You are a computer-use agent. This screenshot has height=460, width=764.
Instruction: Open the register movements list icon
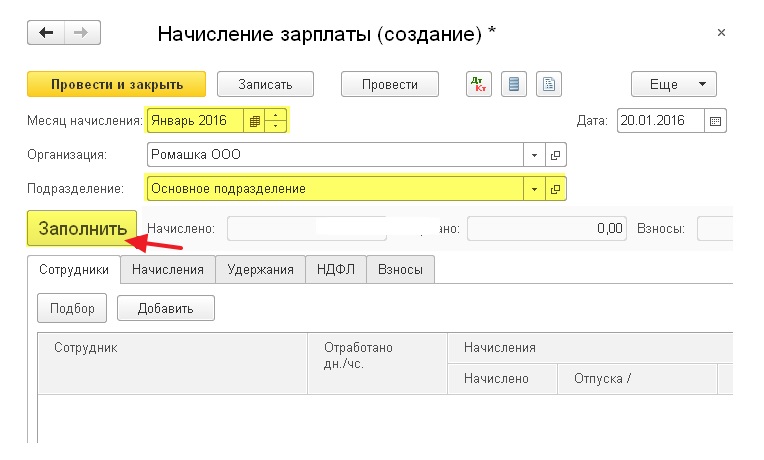click(x=514, y=84)
